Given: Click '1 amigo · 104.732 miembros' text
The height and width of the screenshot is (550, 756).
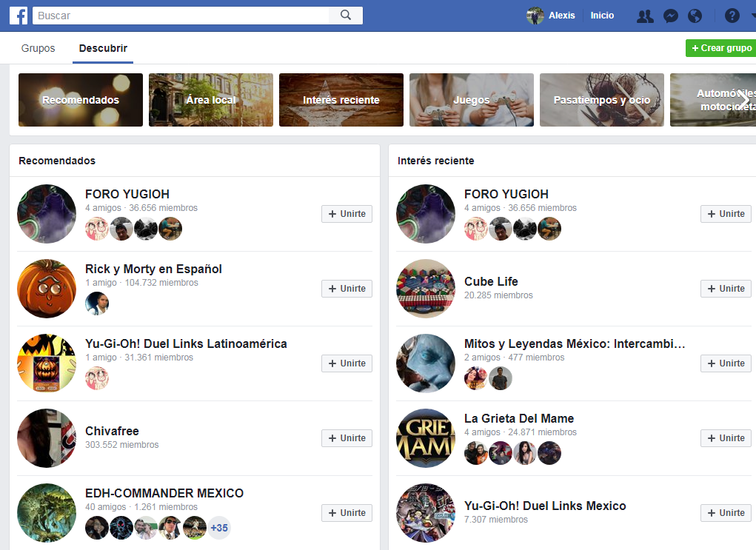Looking at the screenshot, I should coord(141,283).
